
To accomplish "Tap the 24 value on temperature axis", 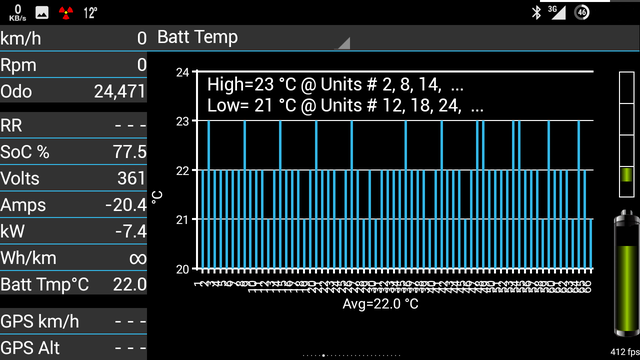I will 182,73.
